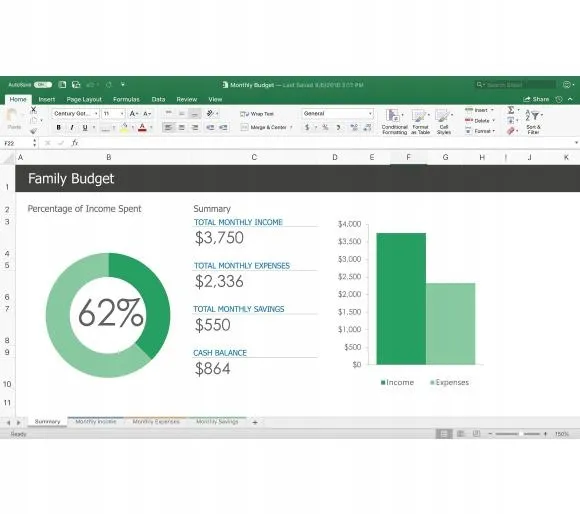The width and height of the screenshot is (580, 514).
Task: Click the zoom slider in status bar
Action: 517,434
